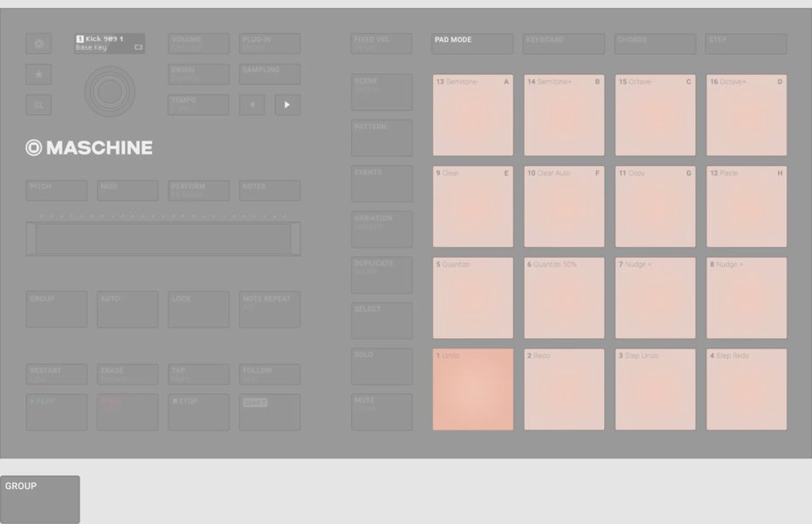Select the Pad Mode button
812x524 pixels.
472,44
